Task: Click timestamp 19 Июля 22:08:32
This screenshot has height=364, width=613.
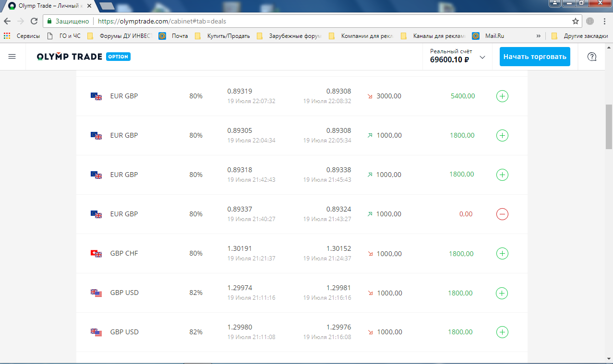Action: (327, 101)
